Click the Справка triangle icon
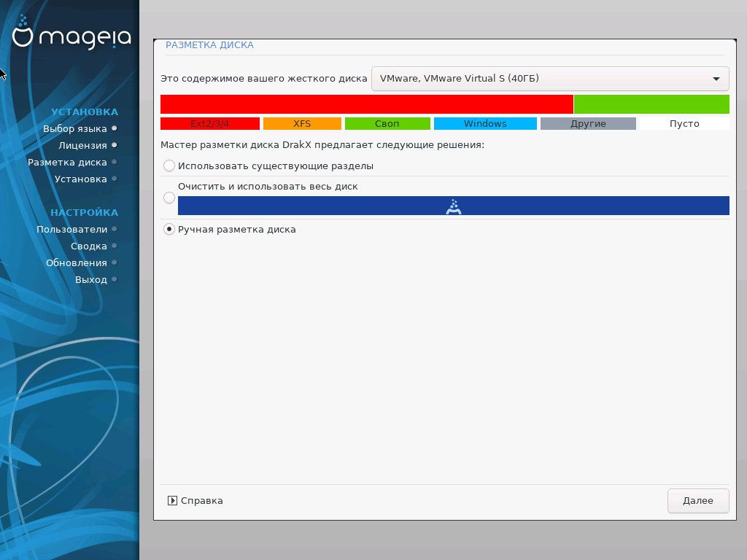 tap(172, 501)
